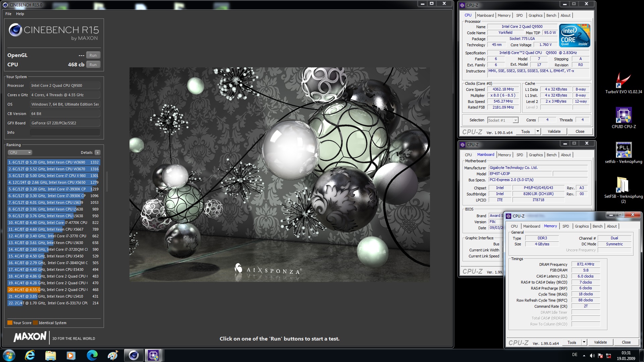Open Microsoft Edge from taskbar
The image size is (644, 362).
tap(92, 355)
